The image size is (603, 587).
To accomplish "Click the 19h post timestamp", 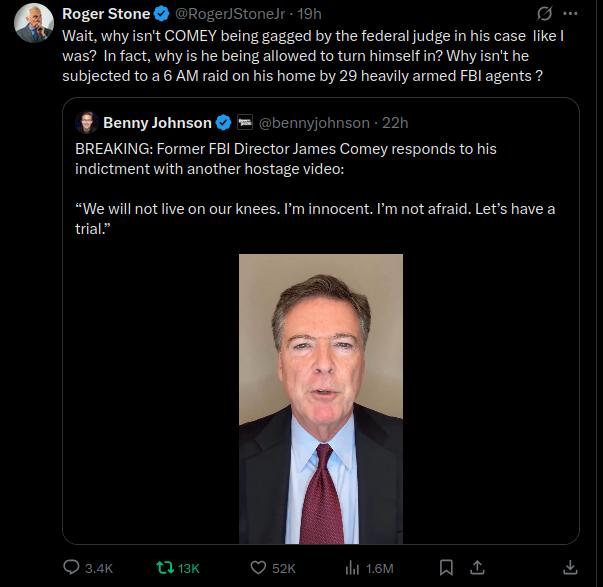I will point(309,14).
